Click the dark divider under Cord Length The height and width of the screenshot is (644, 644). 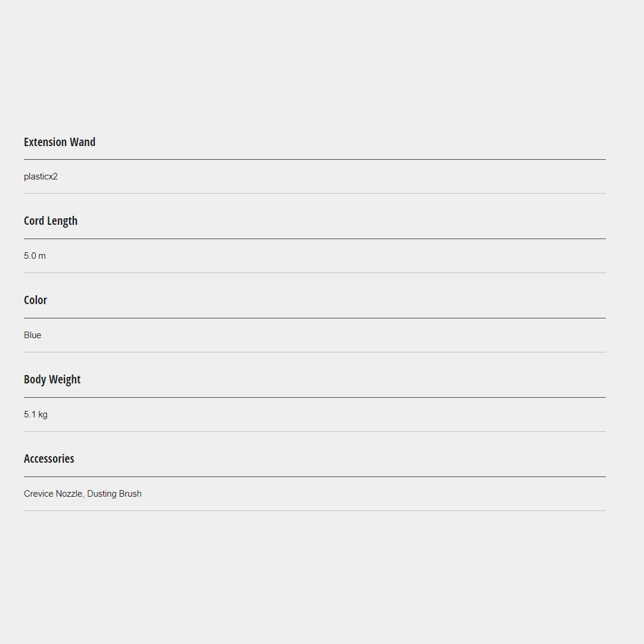tap(315, 239)
